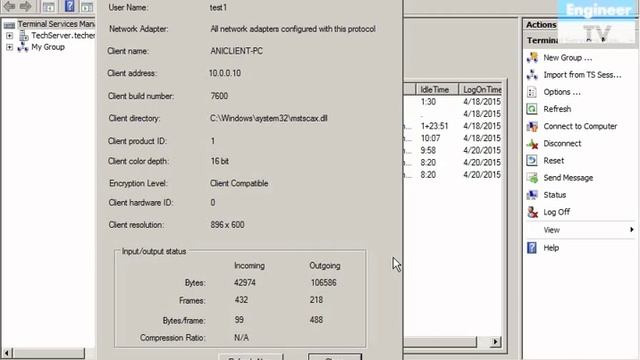The height and width of the screenshot is (360, 640).
Task: Click user name value test1
Action: click(x=218, y=7)
